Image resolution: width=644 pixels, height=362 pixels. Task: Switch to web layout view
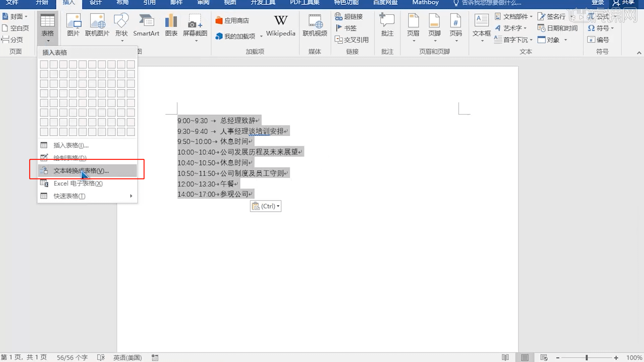(x=544, y=358)
